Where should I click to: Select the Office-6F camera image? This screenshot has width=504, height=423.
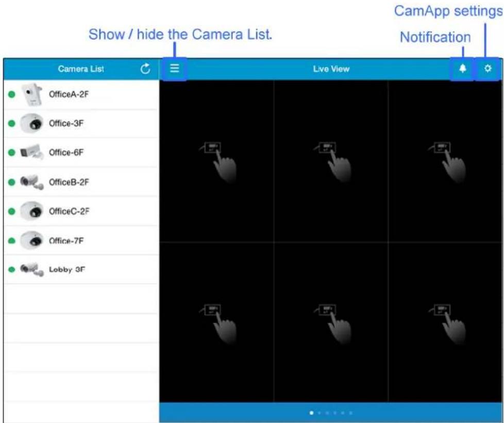[31, 151]
